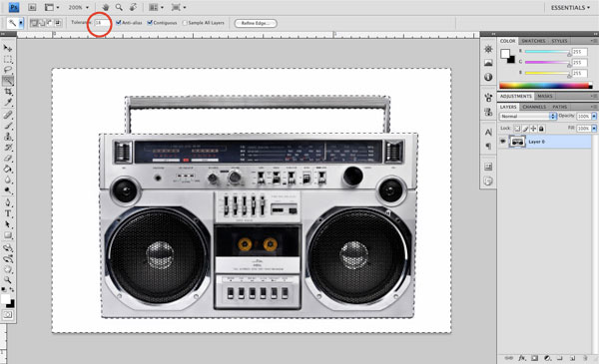The height and width of the screenshot is (364, 599).
Task: Launch Bridge from the application bar
Action: tap(32, 7)
